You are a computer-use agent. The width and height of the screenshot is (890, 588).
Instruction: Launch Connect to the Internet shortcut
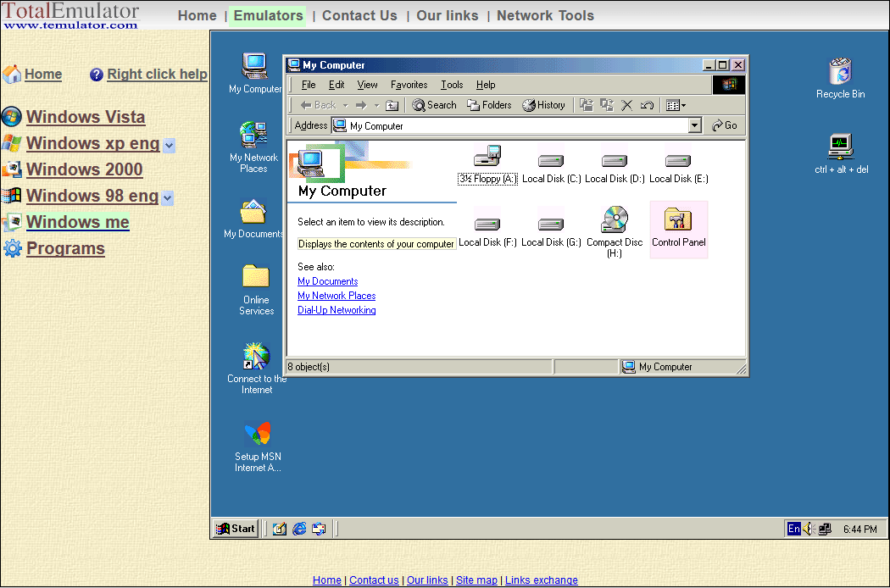coord(257,368)
